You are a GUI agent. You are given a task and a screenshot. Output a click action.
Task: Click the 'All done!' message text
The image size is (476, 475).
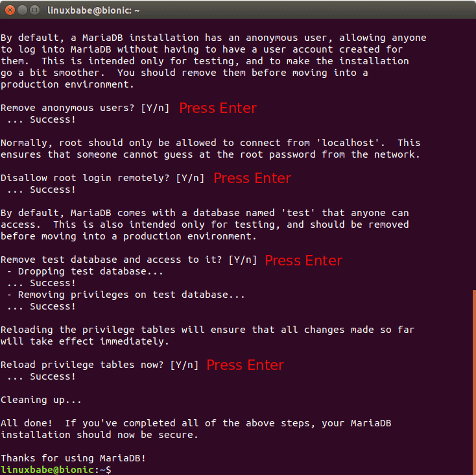click(x=196, y=423)
